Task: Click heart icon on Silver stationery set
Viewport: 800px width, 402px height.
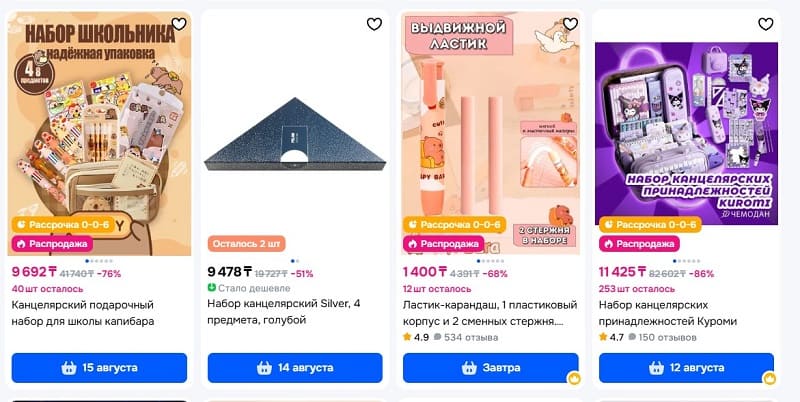Action: pyautogui.click(x=374, y=23)
